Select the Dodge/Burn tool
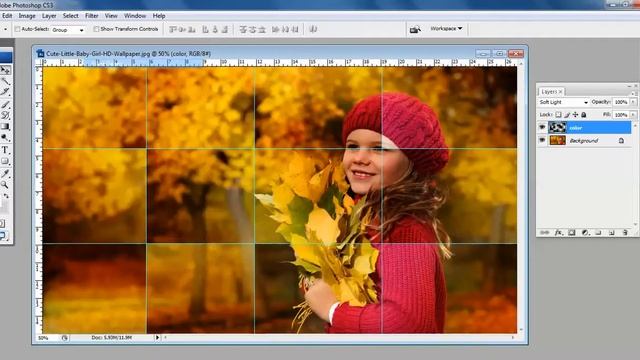Viewport: 640px width, 360px height. coord(5,138)
